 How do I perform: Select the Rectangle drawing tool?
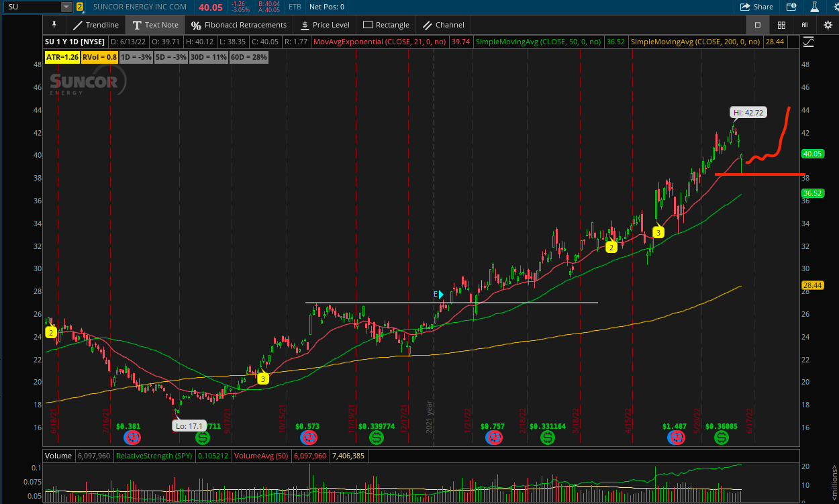[386, 25]
